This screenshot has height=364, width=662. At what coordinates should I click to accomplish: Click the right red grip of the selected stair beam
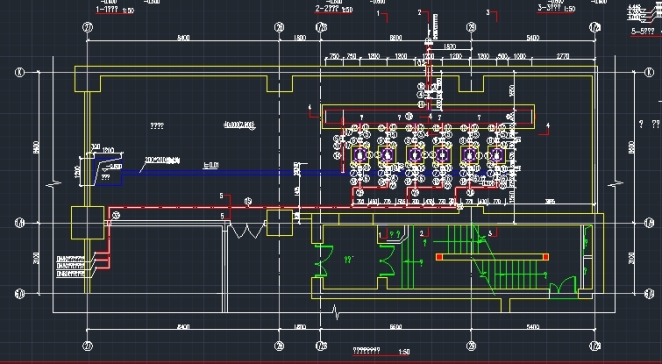[x=546, y=257]
